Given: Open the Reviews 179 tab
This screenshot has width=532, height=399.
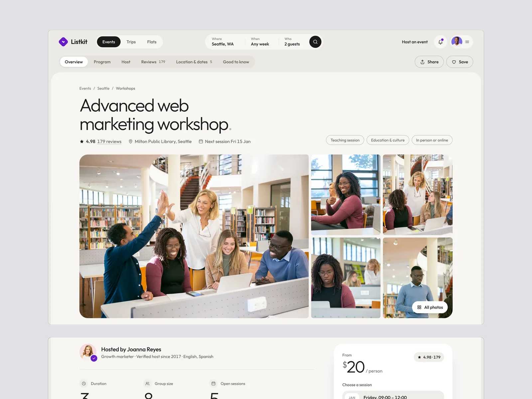Looking at the screenshot, I should click(x=153, y=62).
